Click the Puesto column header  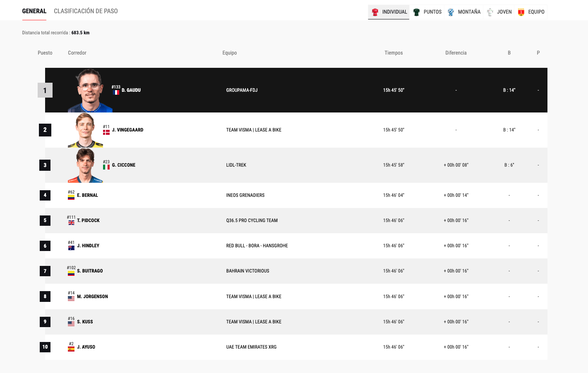pos(45,53)
